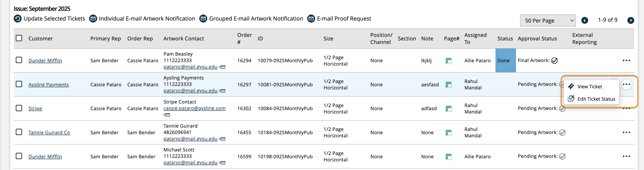
Task: Open page layout icon for order 16294
Action: pyautogui.click(x=448, y=61)
